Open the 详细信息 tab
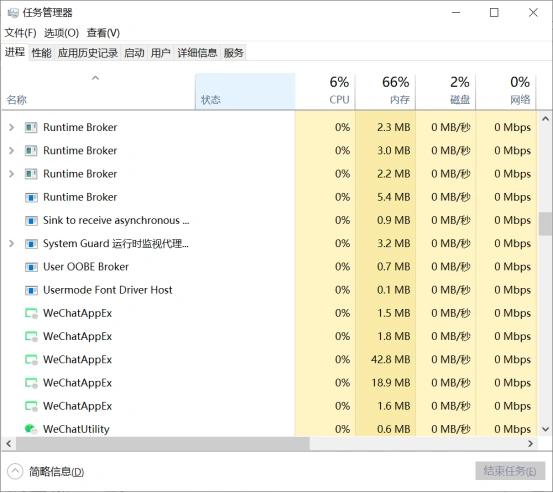 [197, 53]
